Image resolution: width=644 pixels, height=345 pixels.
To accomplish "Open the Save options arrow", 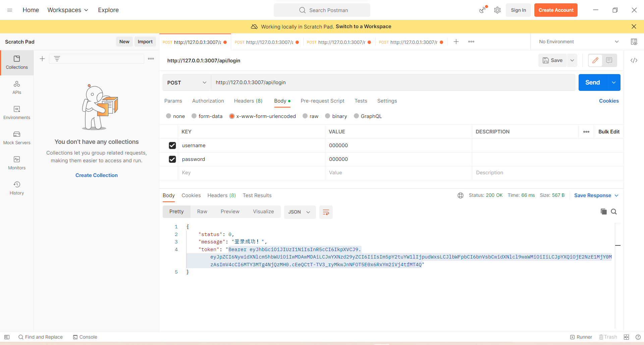I will (572, 60).
